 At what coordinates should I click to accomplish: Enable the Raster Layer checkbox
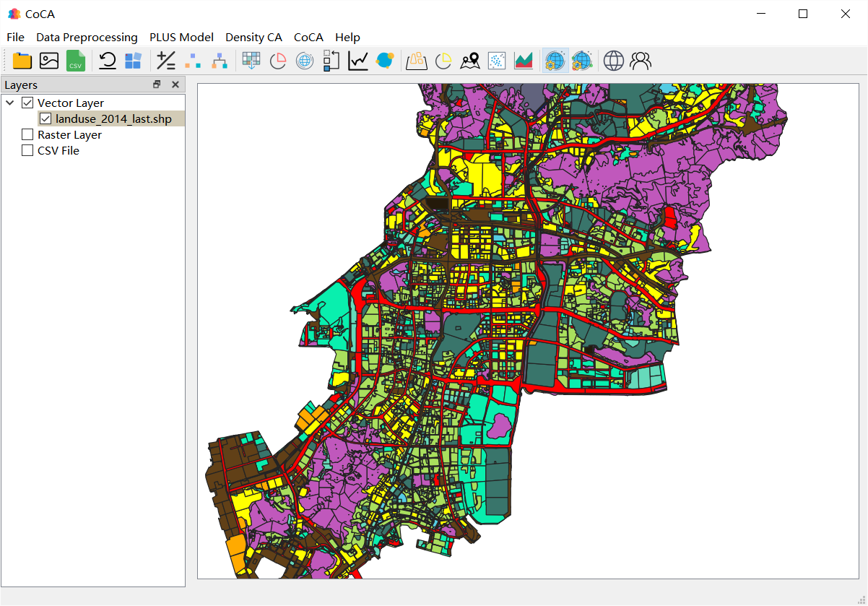tap(27, 135)
